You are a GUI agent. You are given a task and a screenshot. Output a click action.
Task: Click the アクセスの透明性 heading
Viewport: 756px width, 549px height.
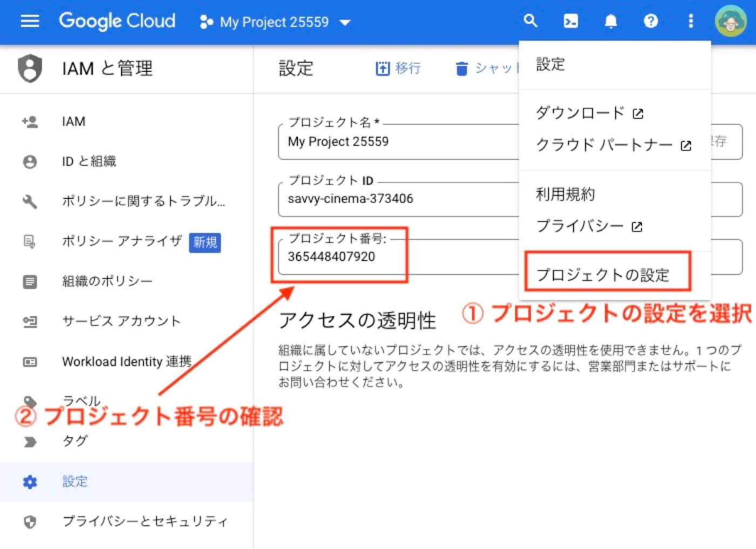[x=357, y=320]
